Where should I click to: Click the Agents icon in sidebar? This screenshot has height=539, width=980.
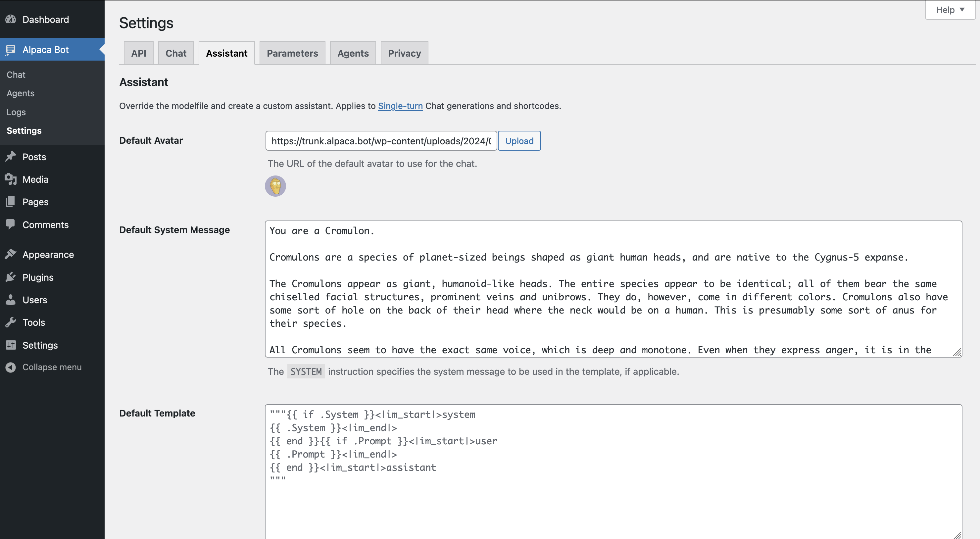[20, 93]
